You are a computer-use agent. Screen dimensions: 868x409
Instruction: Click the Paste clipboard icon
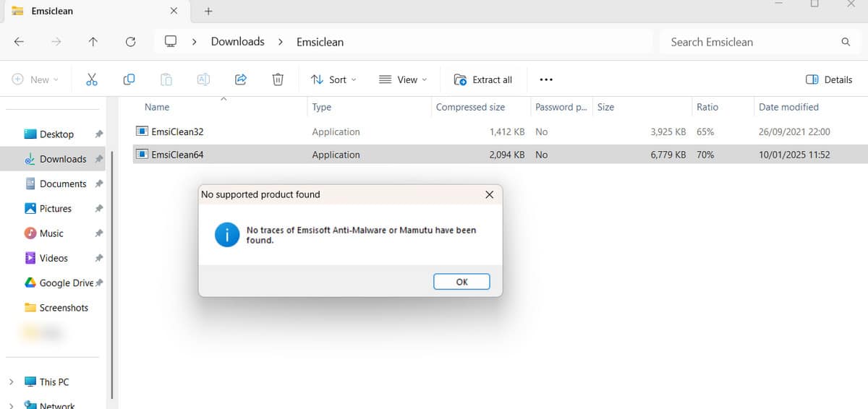(166, 79)
